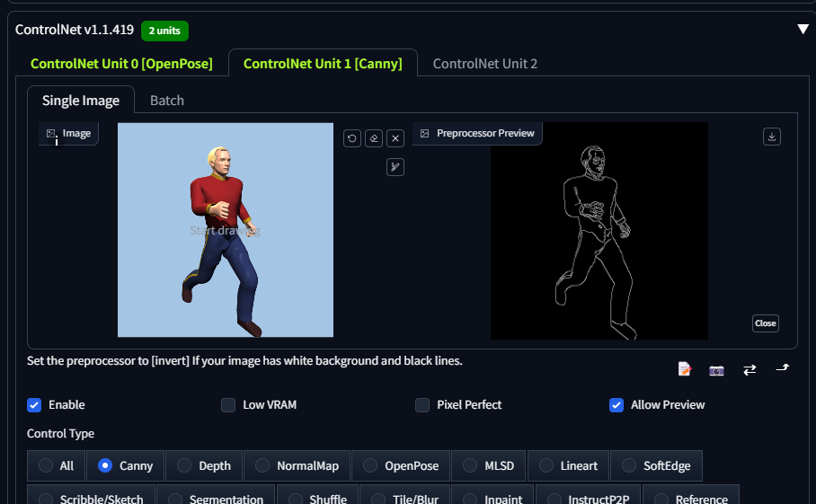This screenshot has width=816, height=504.
Task: Click the 2 units green badge
Action: 164,31
